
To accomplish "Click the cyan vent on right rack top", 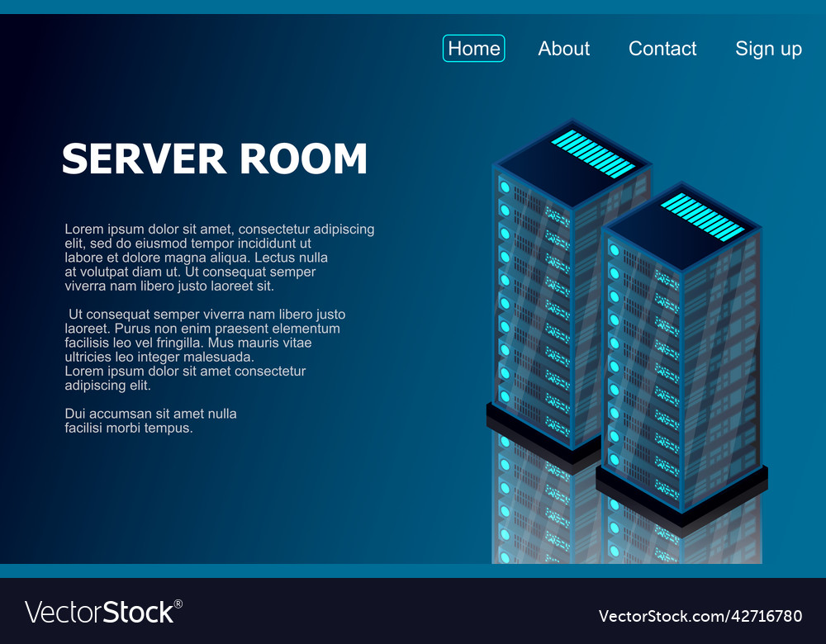I will (702, 216).
